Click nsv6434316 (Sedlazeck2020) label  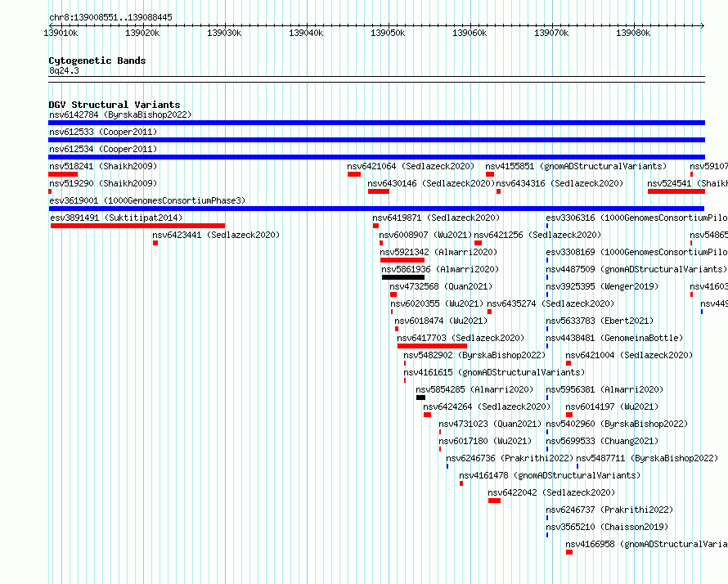559,183
